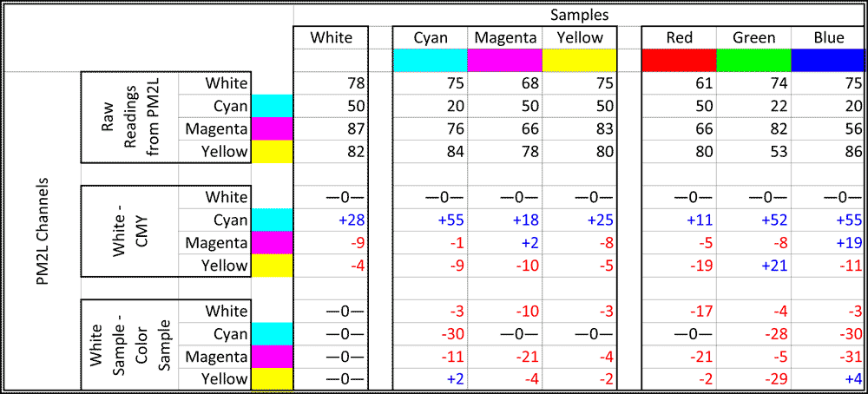868x394 pixels.
Task: Select the White Sample - Color Sample label
Action: pos(128,345)
